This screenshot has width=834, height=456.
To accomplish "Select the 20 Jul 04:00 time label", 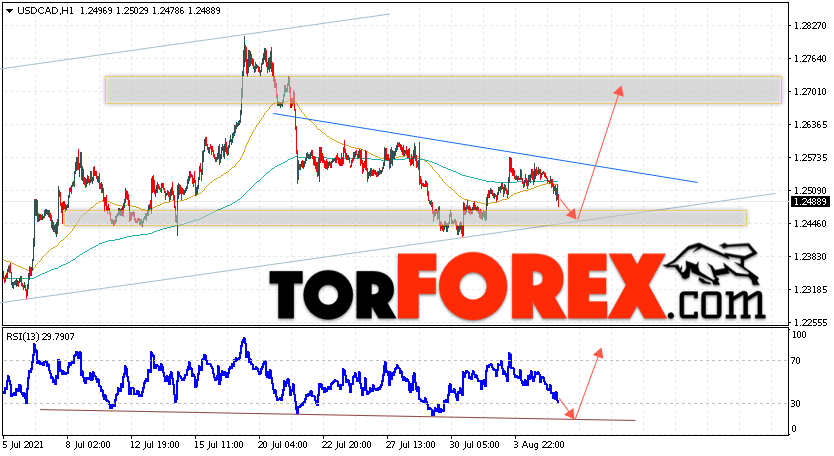I will pyautogui.click(x=282, y=444).
